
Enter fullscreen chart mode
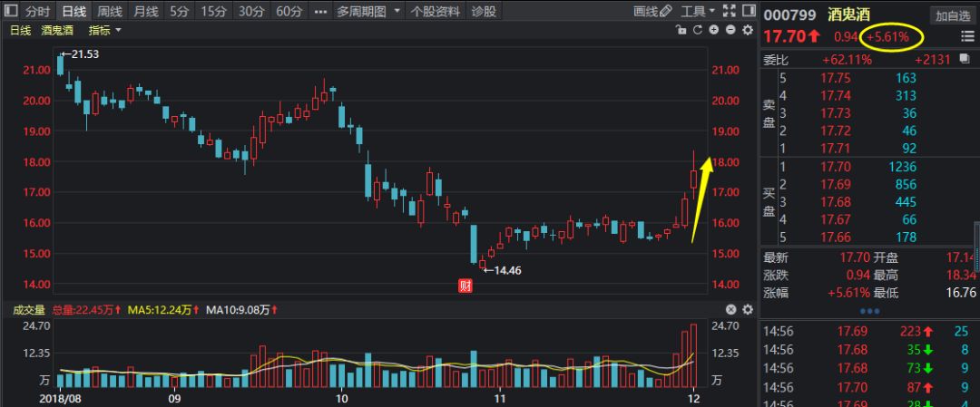pyautogui.click(x=729, y=11)
